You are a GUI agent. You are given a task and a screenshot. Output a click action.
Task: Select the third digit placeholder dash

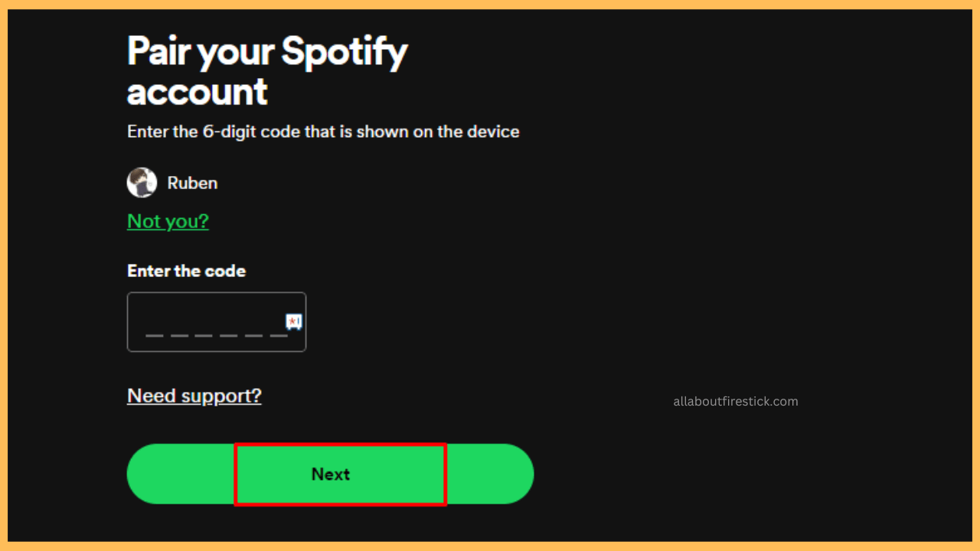point(204,334)
